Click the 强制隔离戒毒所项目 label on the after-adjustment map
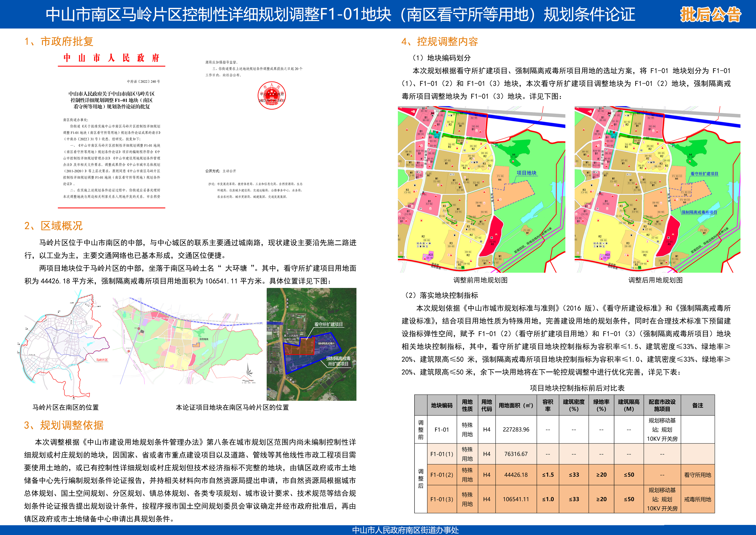756x535 pixels. point(699,212)
